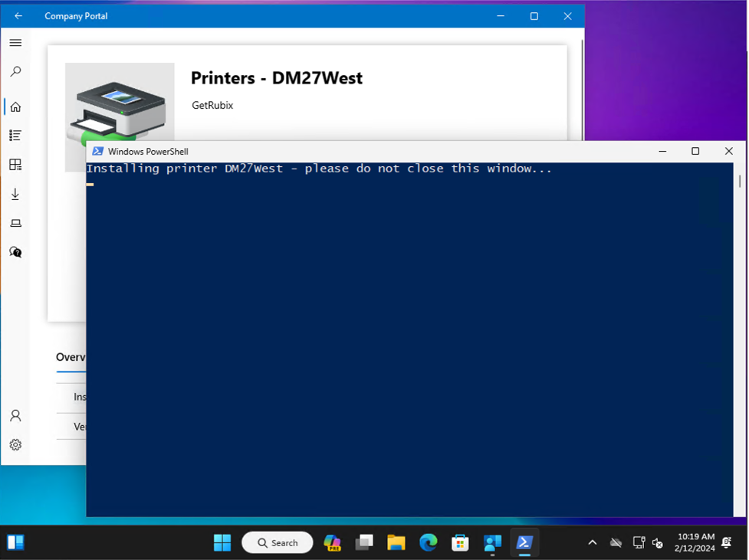Open Downloads & updates icon in sidebar
Image resolution: width=749 pixels, height=560 pixels.
coord(15,194)
